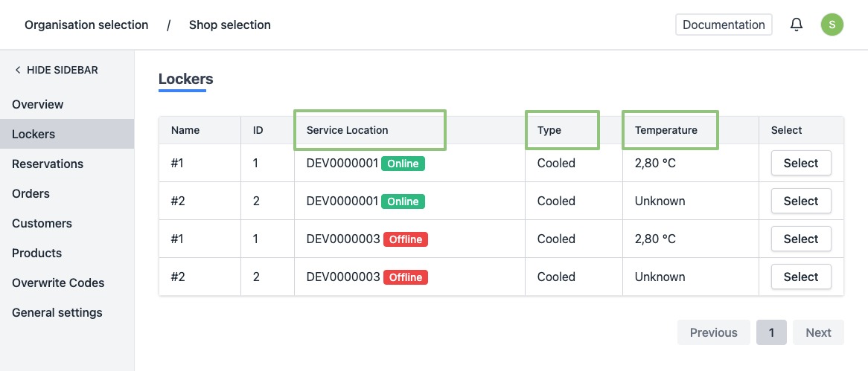Open General settings
Screen dimensions: 868x371
pos(57,312)
